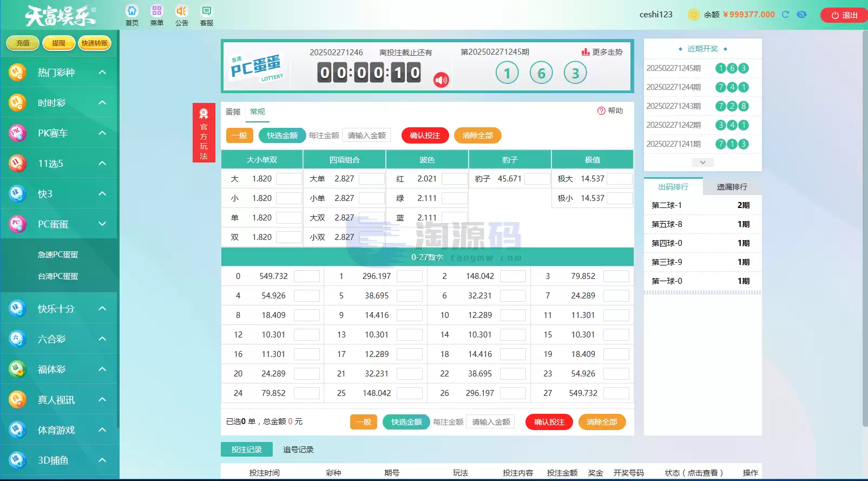Open the 追号记录 tab
Image resolution: width=868 pixels, height=481 pixels.
tap(298, 450)
